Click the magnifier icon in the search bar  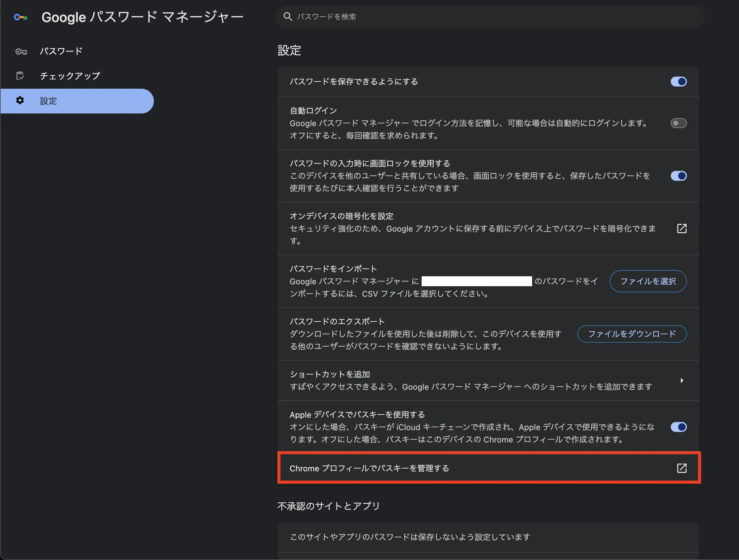tap(288, 17)
